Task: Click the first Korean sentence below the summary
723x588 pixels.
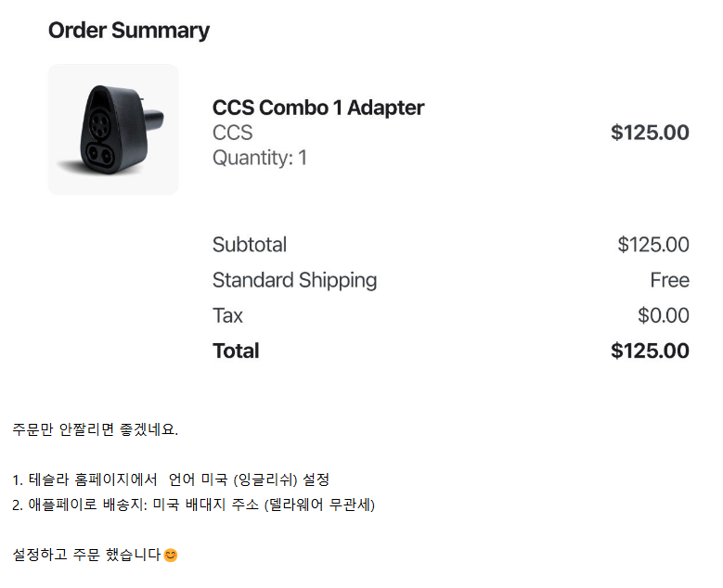Action: tap(95, 429)
